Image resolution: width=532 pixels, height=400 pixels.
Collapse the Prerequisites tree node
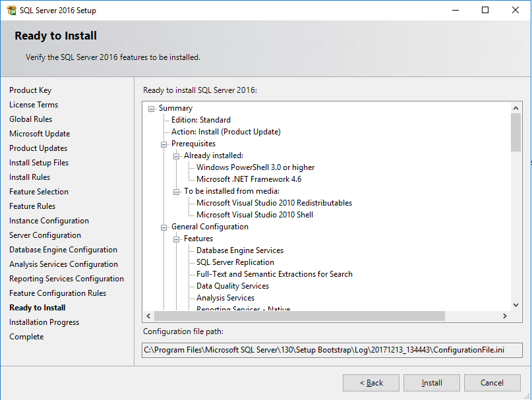tap(164, 144)
